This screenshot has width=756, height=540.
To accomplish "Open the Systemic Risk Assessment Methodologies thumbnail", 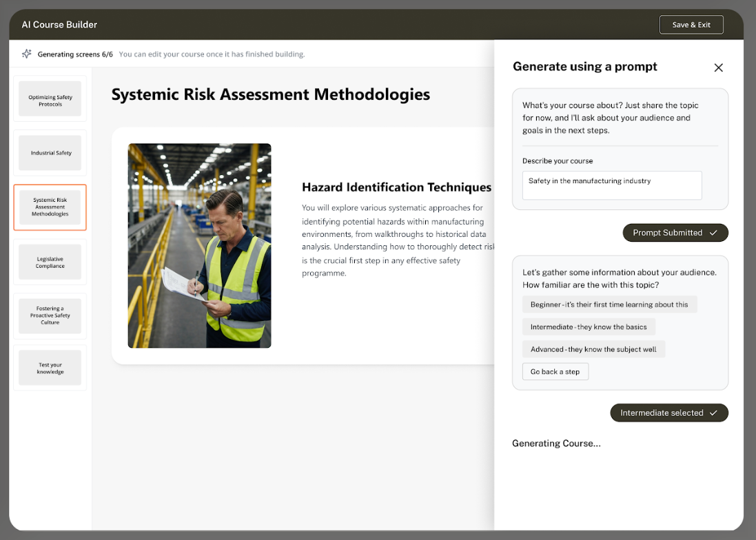I will [x=50, y=207].
